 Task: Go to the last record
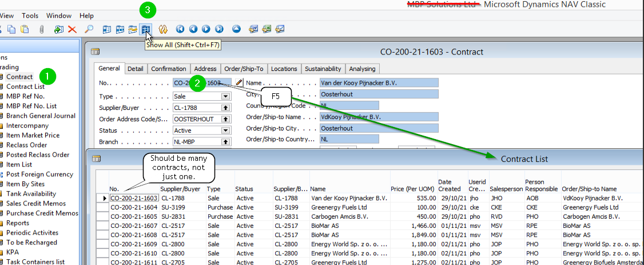pos(219,29)
